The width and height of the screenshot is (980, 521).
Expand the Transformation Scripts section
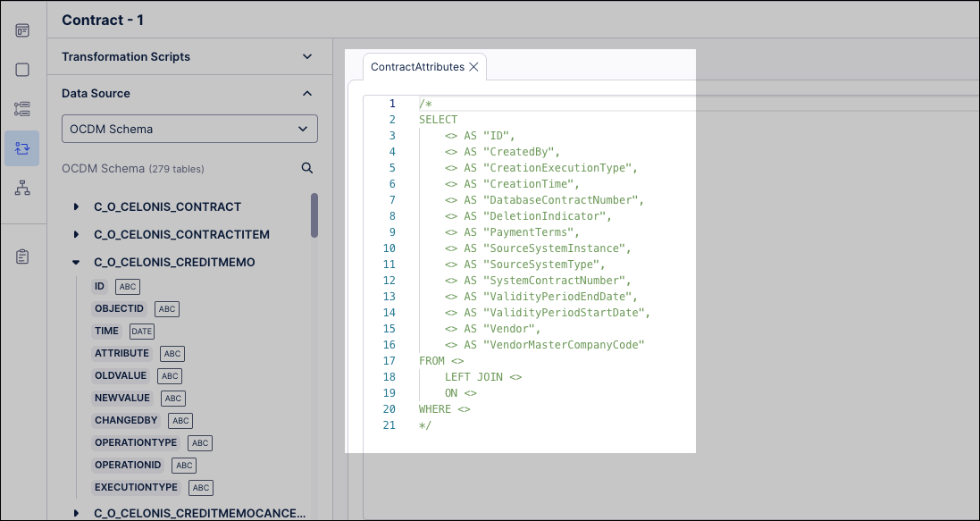point(306,56)
